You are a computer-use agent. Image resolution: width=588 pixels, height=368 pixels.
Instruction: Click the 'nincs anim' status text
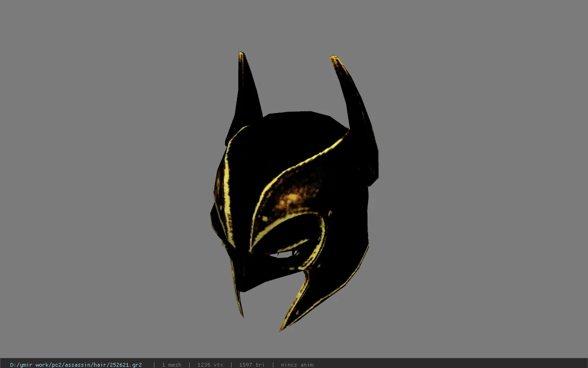(297, 365)
